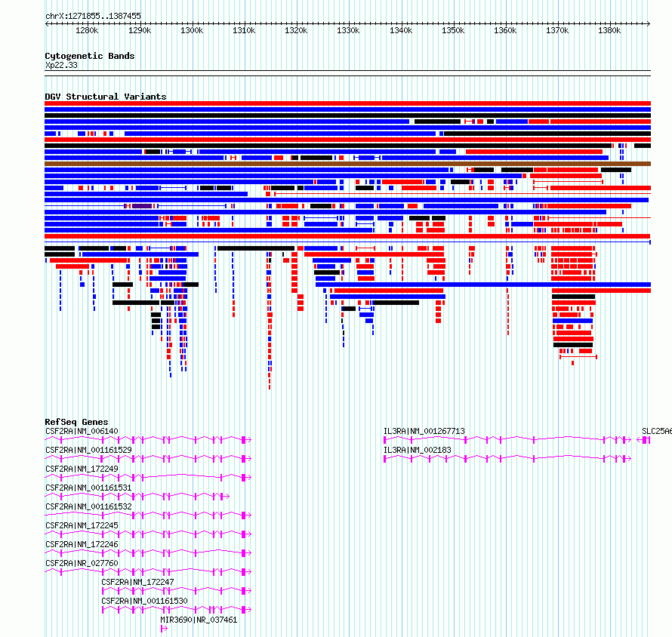Image resolution: width=672 pixels, height=637 pixels.
Task: Click the Xp22.33 band label
Action: pyautogui.click(x=61, y=66)
